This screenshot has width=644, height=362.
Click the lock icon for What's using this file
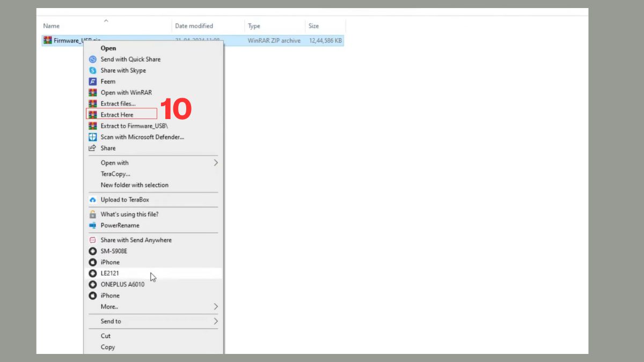click(x=92, y=214)
